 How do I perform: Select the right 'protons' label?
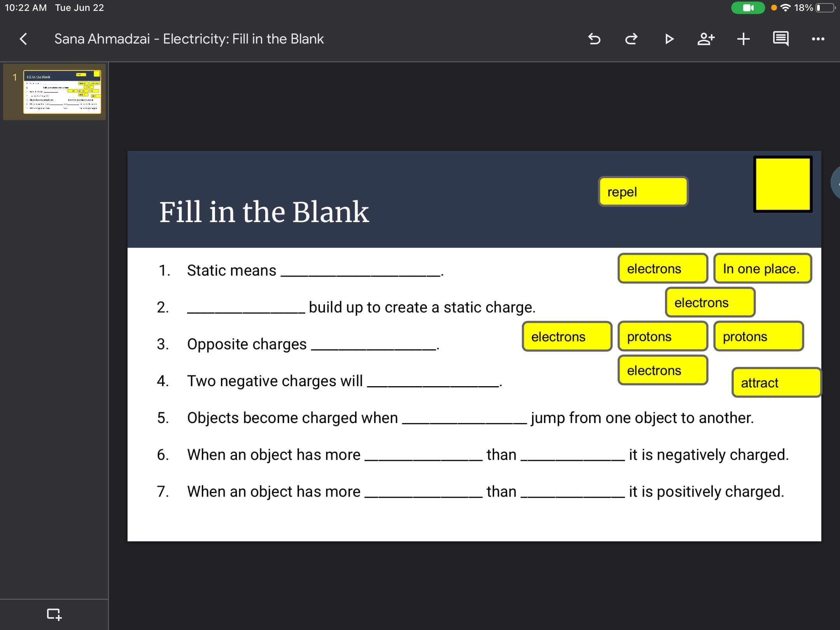758,336
